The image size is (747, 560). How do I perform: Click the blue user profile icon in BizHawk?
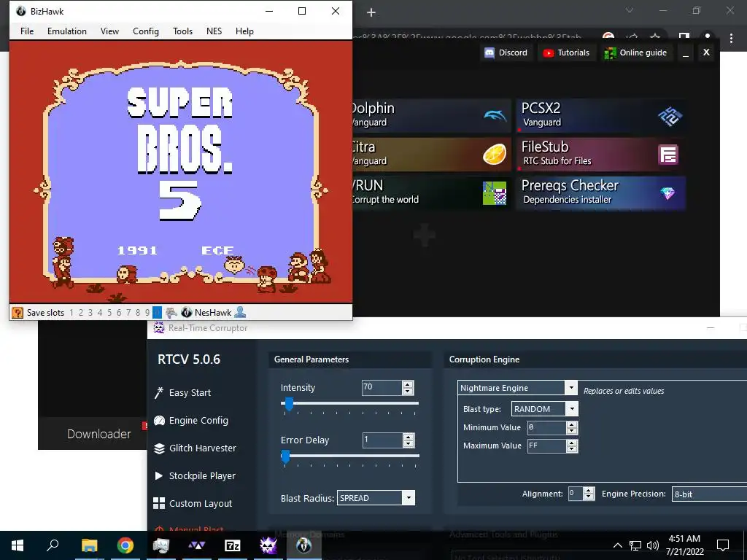click(240, 312)
